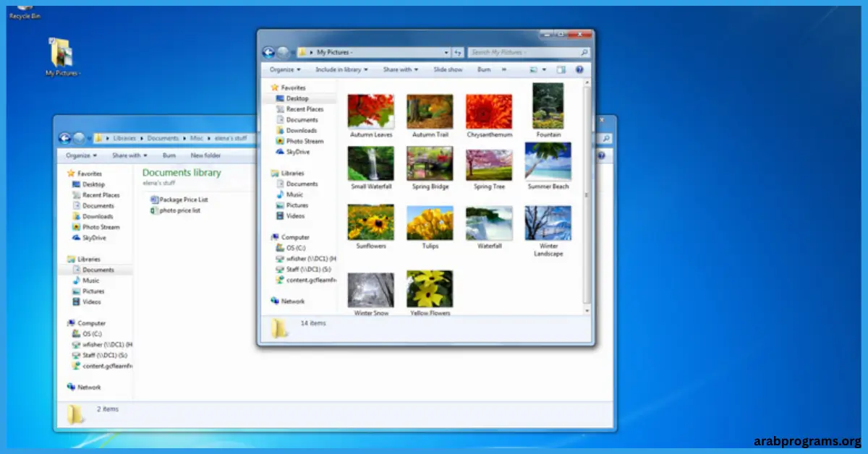Show more toolbar commands chevron in My Pictures
Viewport: 868px width, 454px height.
pos(504,69)
